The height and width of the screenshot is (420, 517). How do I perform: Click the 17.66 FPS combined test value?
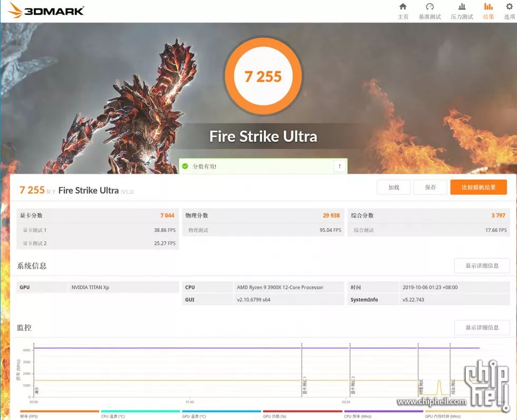[496, 230]
